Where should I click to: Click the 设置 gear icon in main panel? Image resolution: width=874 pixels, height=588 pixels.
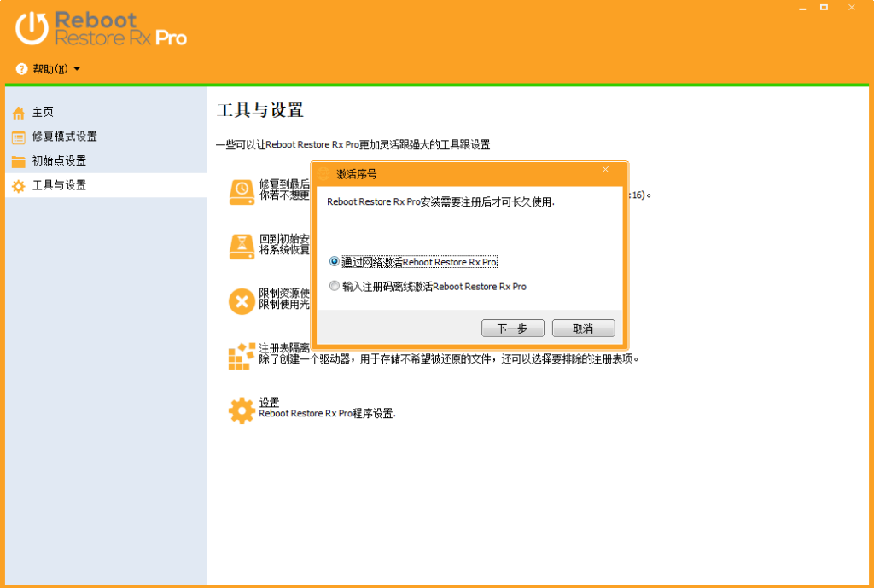pos(242,410)
